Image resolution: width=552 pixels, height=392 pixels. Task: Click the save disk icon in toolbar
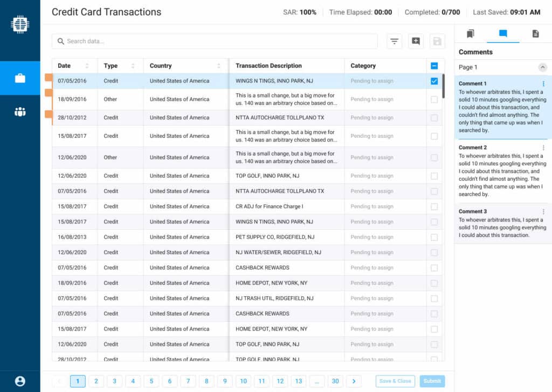pos(437,41)
